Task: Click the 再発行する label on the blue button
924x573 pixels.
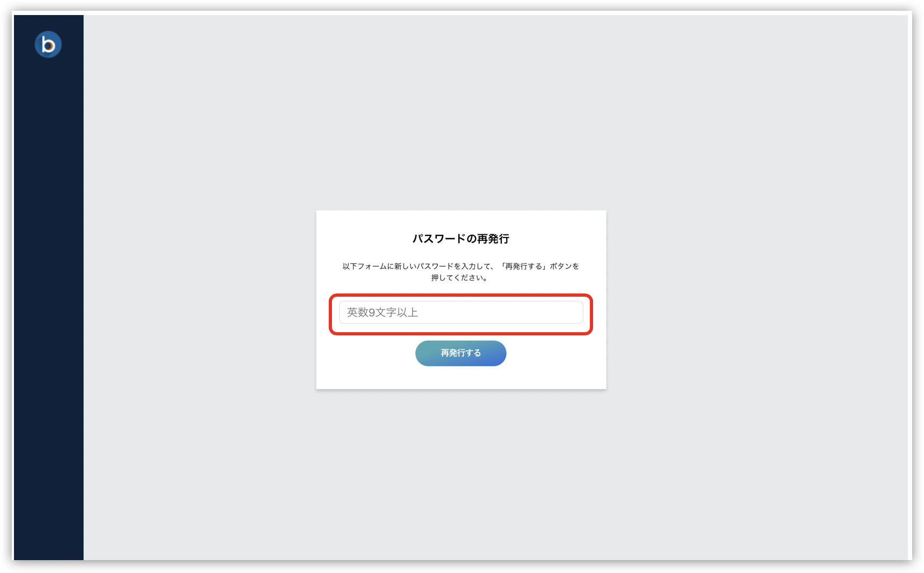Action: click(x=461, y=353)
